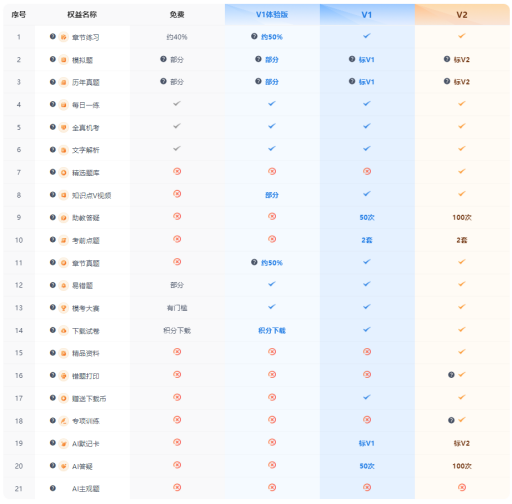Click V2 column checkmark for 精品资料
Viewport: 512px width, 504px height.
click(x=462, y=352)
